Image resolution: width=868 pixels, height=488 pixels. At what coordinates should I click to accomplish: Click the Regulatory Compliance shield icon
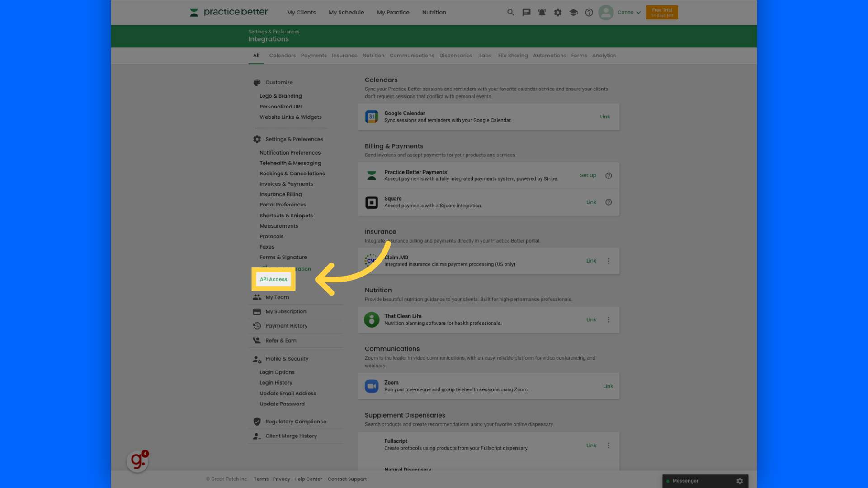[x=257, y=422]
